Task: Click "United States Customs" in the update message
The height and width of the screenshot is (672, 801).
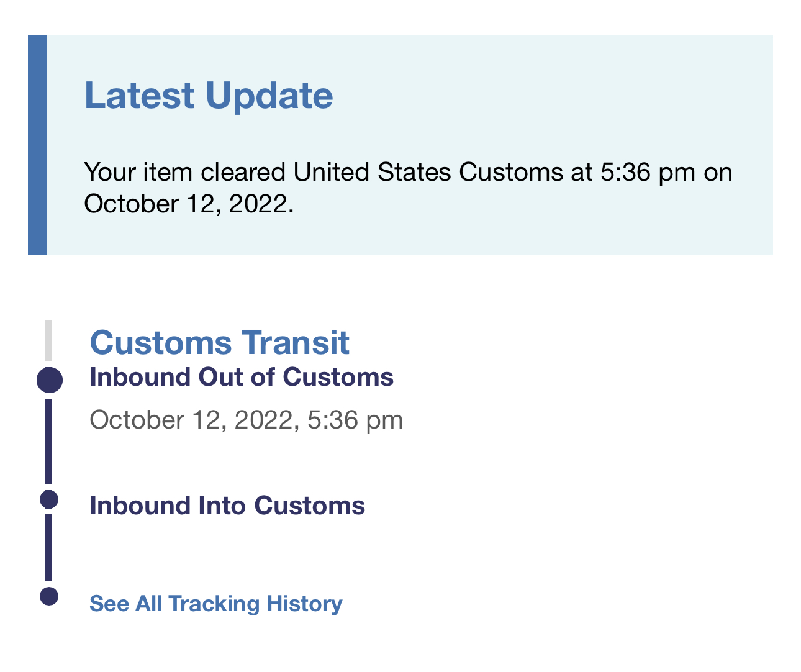Action: coord(428,172)
